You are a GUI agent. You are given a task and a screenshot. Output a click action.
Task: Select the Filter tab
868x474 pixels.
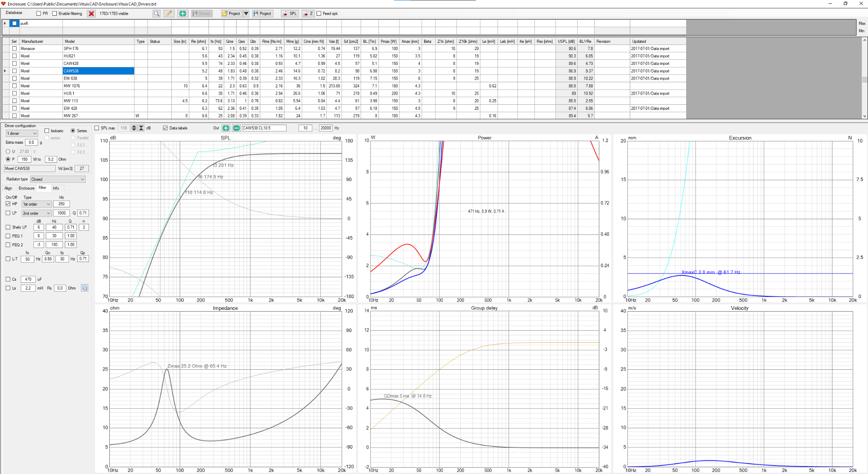[43, 188]
